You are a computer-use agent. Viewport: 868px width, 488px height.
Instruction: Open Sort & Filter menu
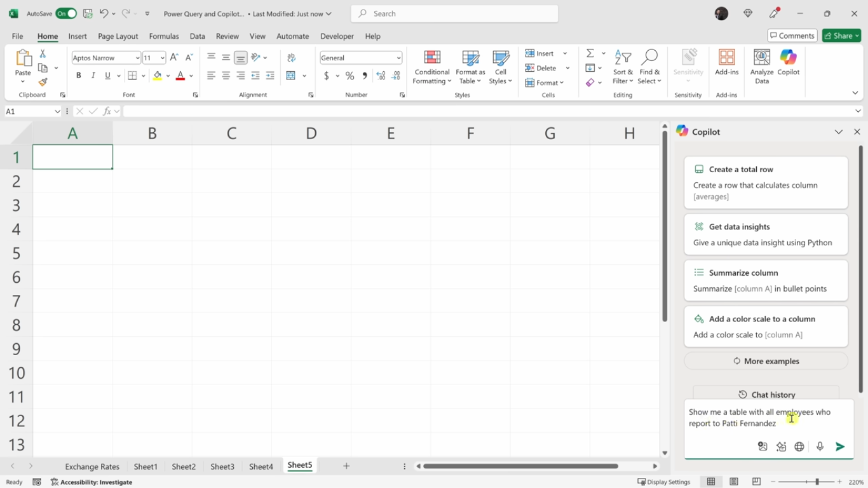pos(623,67)
